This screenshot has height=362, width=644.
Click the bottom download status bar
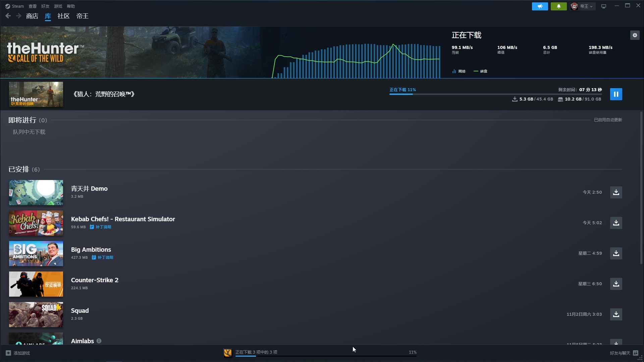point(320,353)
